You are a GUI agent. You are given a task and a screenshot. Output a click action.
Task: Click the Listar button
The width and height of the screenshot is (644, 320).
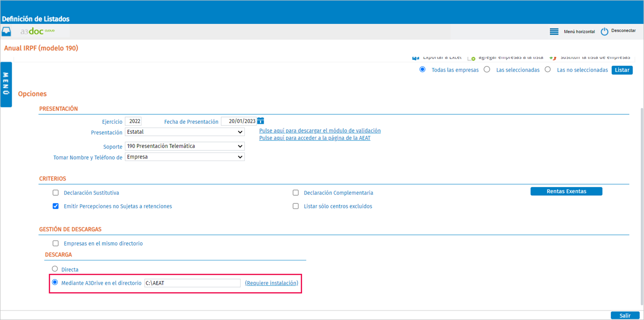(622, 70)
